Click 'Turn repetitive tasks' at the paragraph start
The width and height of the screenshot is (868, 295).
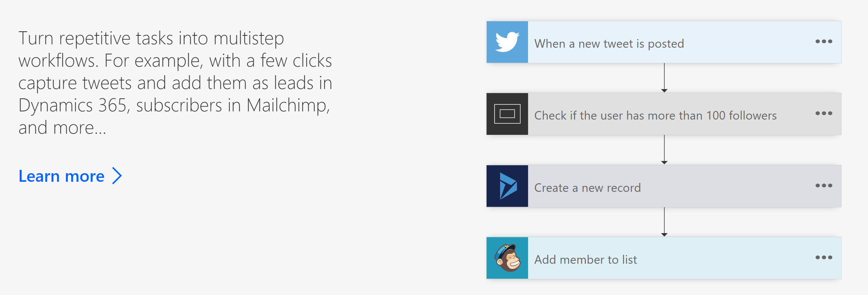(74, 38)
